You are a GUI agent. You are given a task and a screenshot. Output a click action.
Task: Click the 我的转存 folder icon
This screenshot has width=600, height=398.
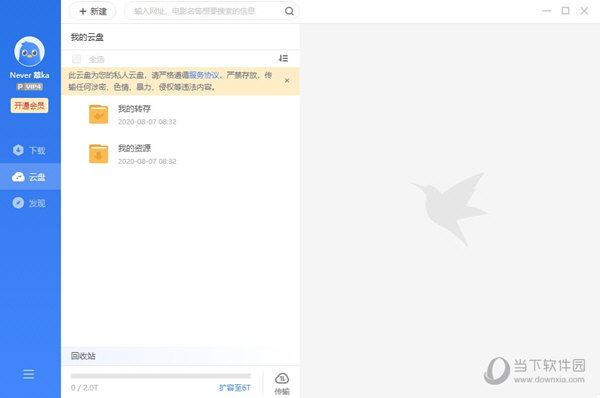click(x=98, y=114)
